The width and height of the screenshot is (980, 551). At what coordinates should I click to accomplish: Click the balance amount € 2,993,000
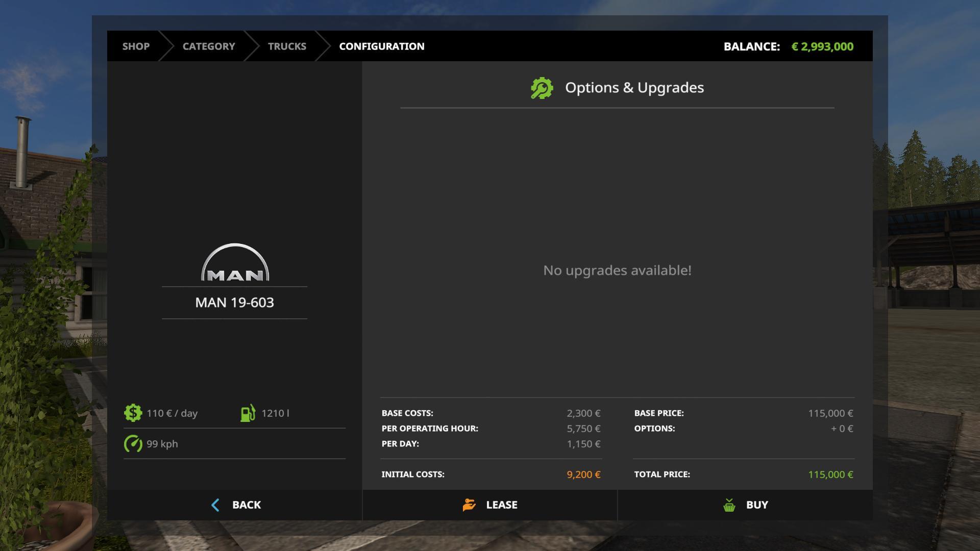(x=822, y=46)
